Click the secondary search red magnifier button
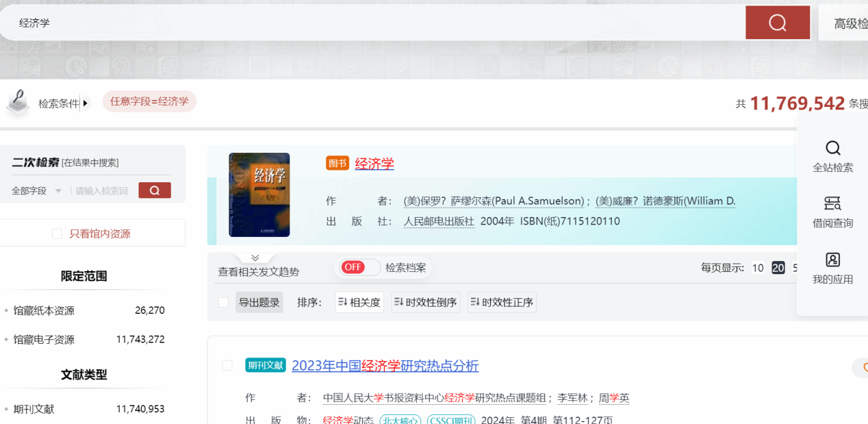 (x=155, y=190)
